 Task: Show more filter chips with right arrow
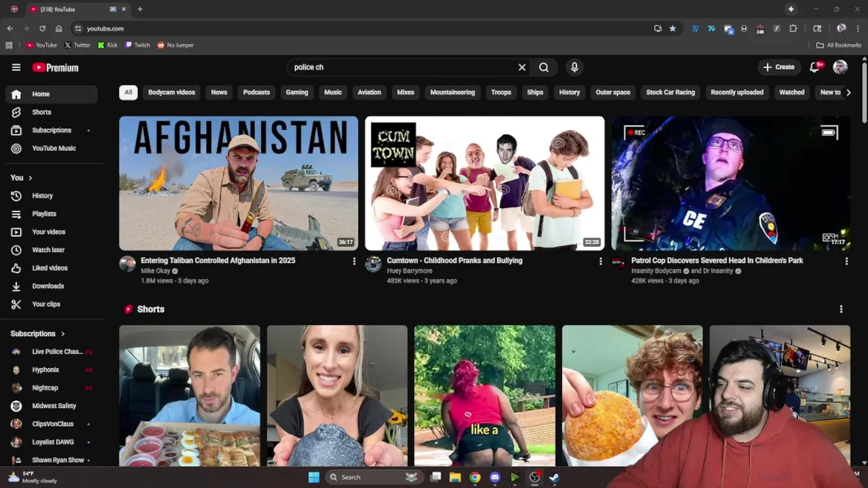coord(848,92)
